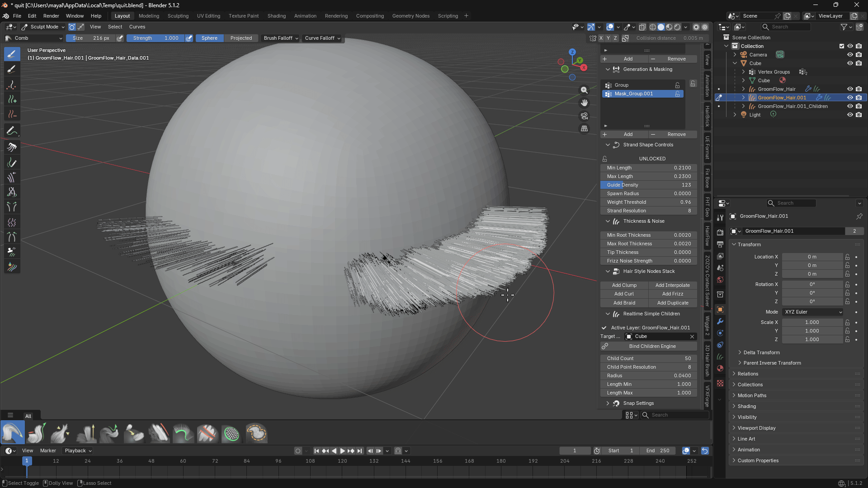
Task: Click the Add Curl button
Action: [x=624, y=294]
